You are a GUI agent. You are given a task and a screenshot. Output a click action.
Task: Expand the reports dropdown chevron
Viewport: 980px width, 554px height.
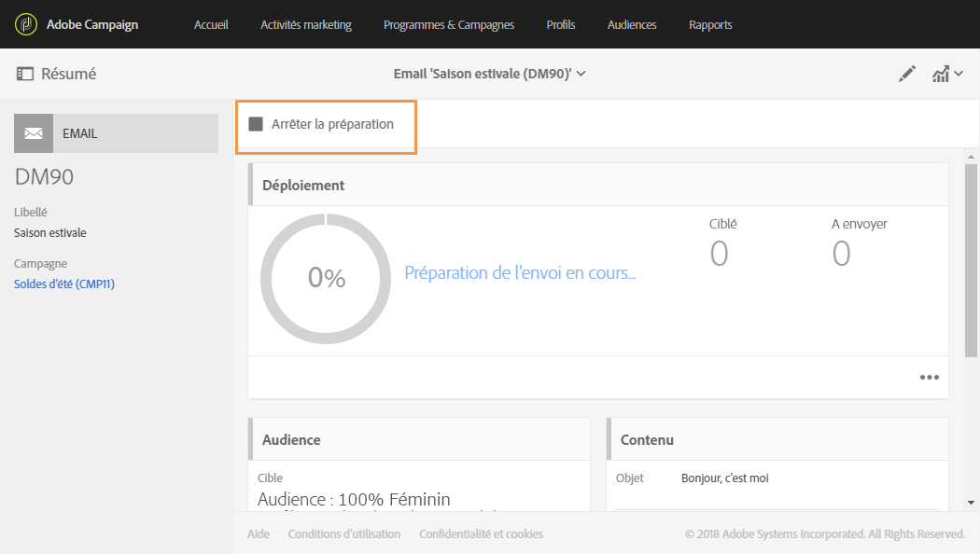tap(959, 74)
